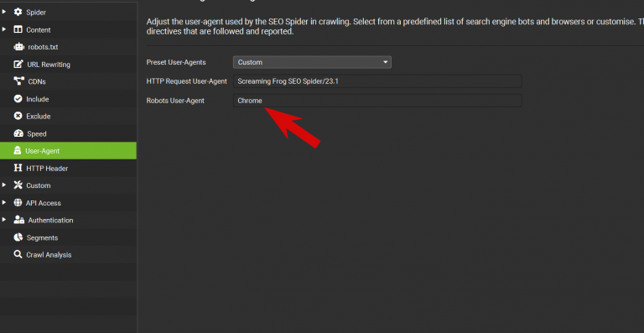644x333 pixels.
Task: Click the HTTP Request User-Agent label
Action: (186, 81)
